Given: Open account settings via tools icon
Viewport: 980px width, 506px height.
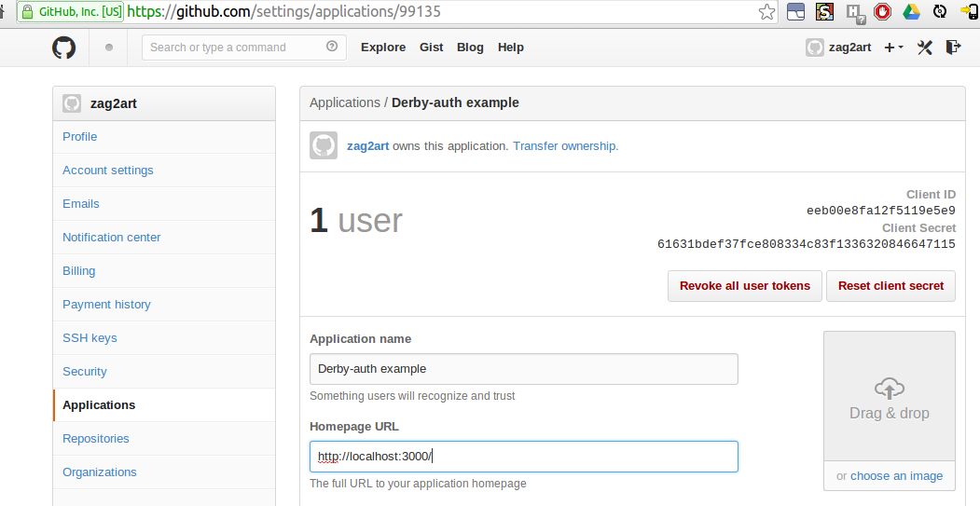Looking at the screenshot, I should [925, 48].
